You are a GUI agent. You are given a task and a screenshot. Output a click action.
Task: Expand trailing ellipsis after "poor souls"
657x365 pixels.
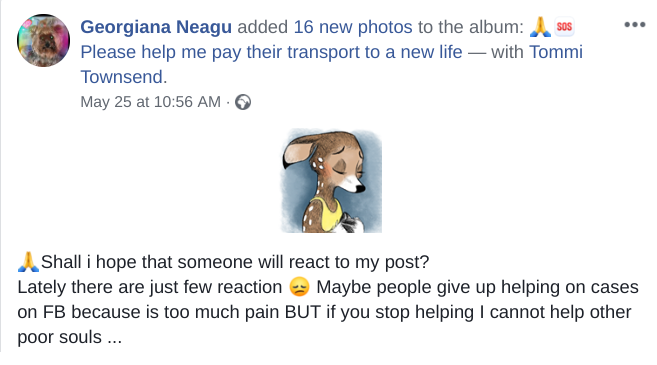115,338
